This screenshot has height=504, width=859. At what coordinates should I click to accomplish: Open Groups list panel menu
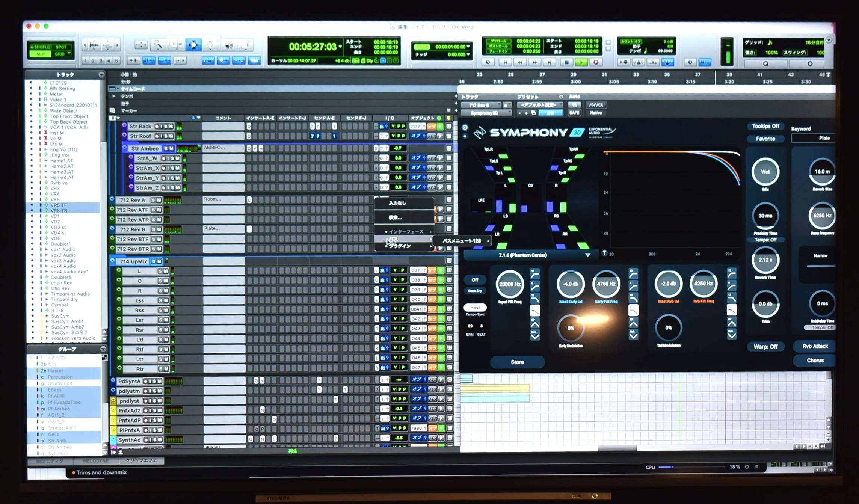click(103, 349)
